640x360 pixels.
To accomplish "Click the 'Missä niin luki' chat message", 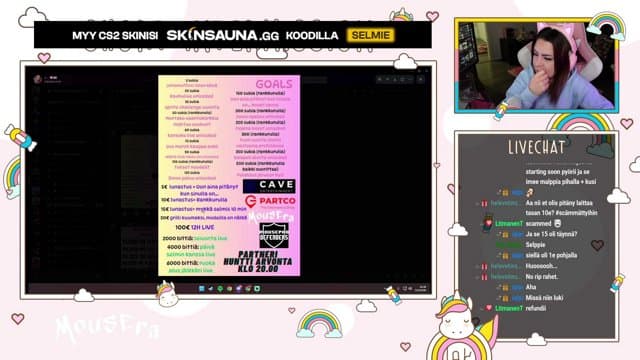I will [x=544, y=298].
